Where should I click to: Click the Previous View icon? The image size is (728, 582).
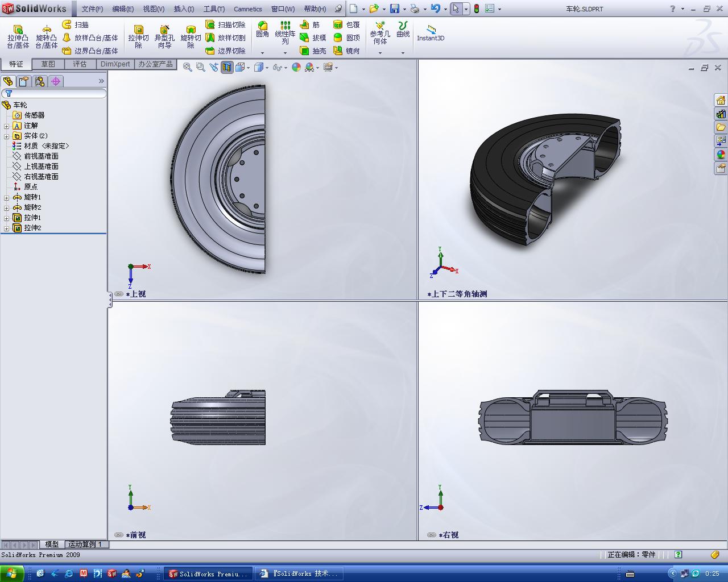pos(214,67)
